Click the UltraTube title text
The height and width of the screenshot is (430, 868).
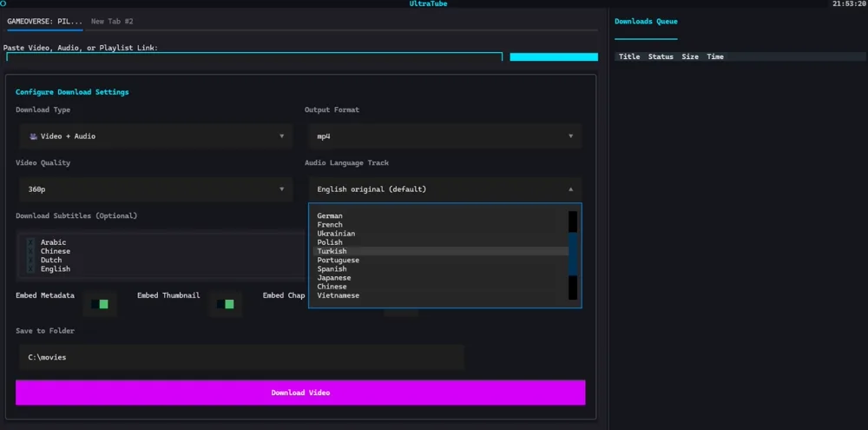(x=429, y=3)
